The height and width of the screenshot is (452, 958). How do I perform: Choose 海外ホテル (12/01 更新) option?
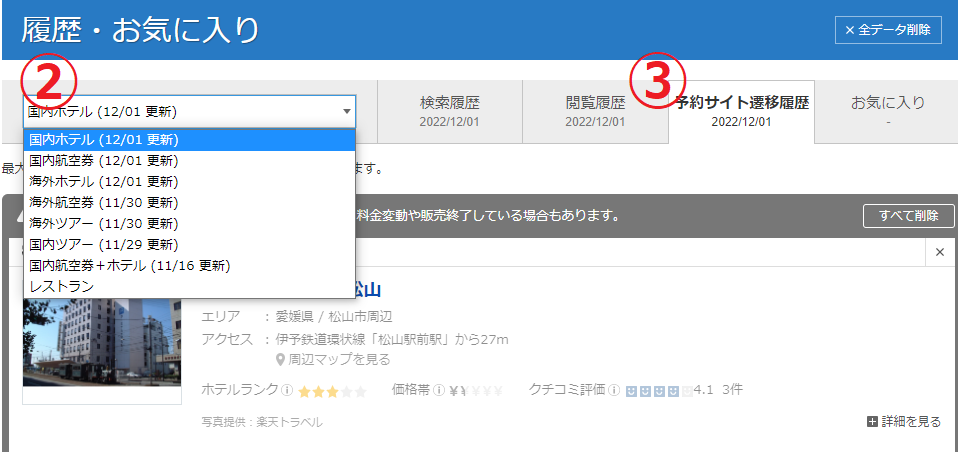pyautogui.click(x=103, y=181)
